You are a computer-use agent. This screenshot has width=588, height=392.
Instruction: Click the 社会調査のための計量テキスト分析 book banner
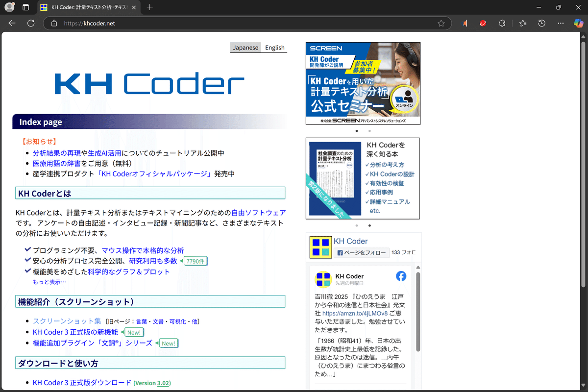click(363, 178)
